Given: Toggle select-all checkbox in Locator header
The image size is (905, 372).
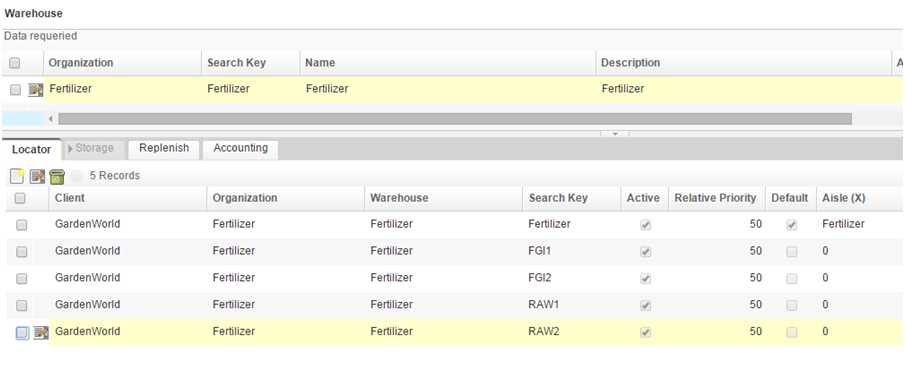Looking at the screenshot, I should (20, 198).
